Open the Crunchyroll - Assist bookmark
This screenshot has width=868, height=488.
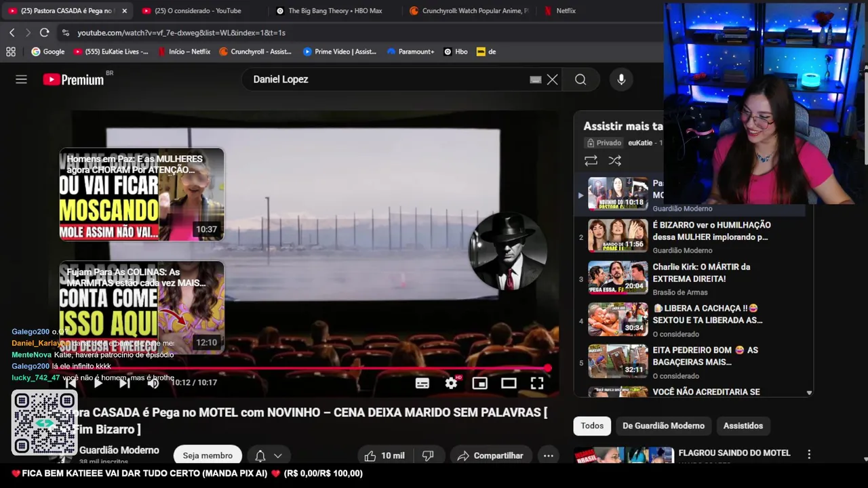pyautogui.click(x=255, y=52)
